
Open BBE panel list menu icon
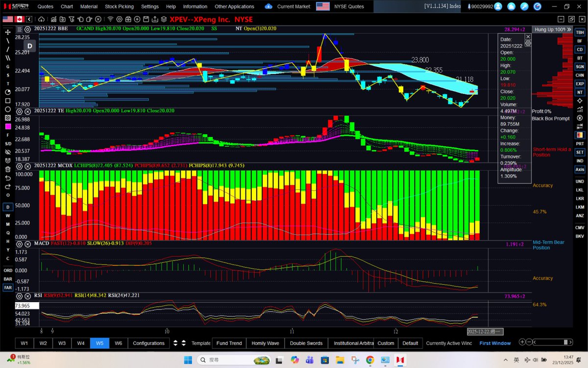pyautogui.click(x=20, y=29)
